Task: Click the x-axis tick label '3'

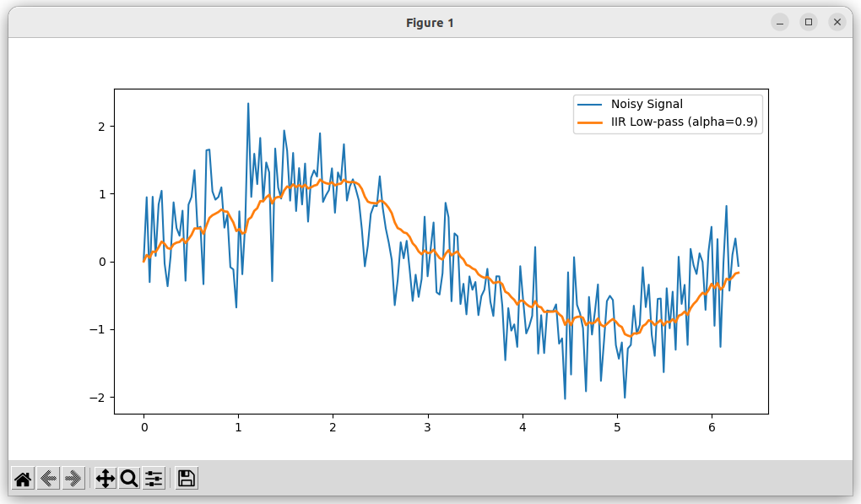Action: coord(428,428)
